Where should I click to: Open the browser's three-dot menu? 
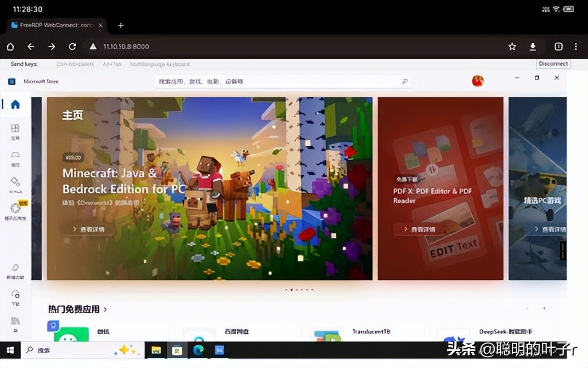point(576,46)
